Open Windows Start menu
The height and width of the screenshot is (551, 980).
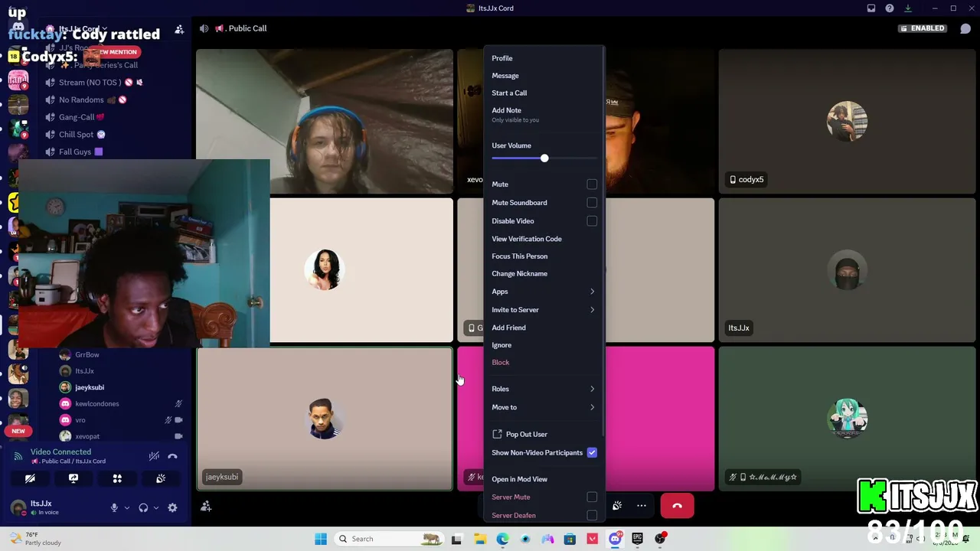(321, 539)
